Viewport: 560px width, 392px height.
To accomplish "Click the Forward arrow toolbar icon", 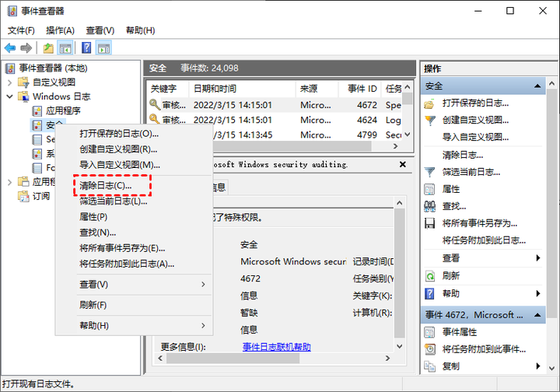I will pyautogui.click(x=26, y=47).
